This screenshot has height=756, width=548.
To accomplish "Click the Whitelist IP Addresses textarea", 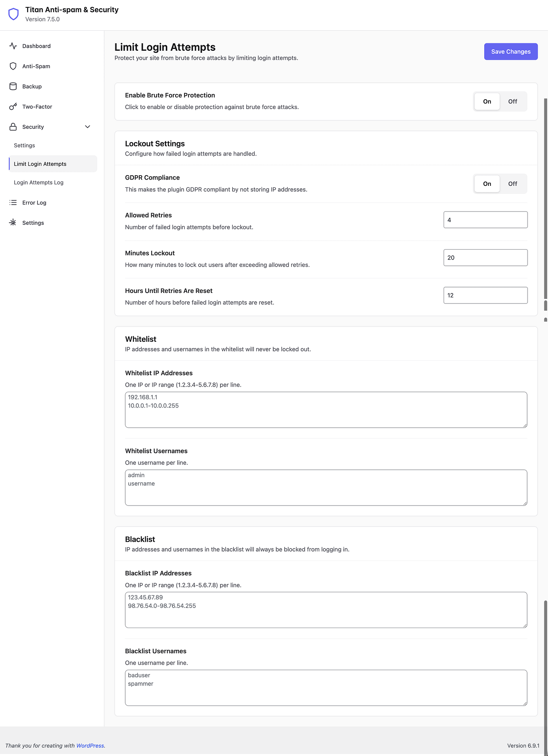I will click(x=326, y=410).
